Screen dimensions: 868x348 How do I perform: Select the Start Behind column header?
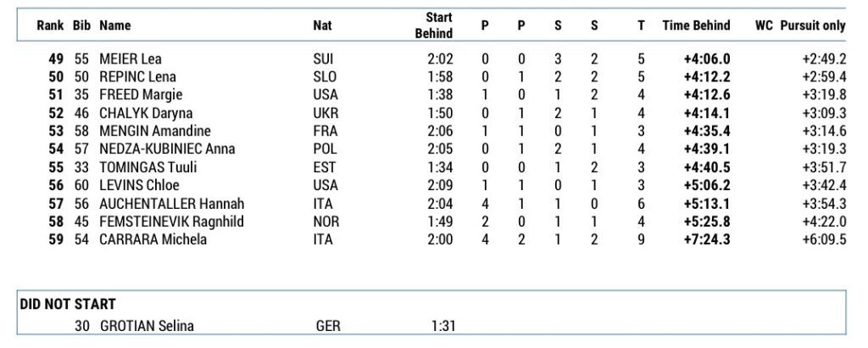point(434,25)
